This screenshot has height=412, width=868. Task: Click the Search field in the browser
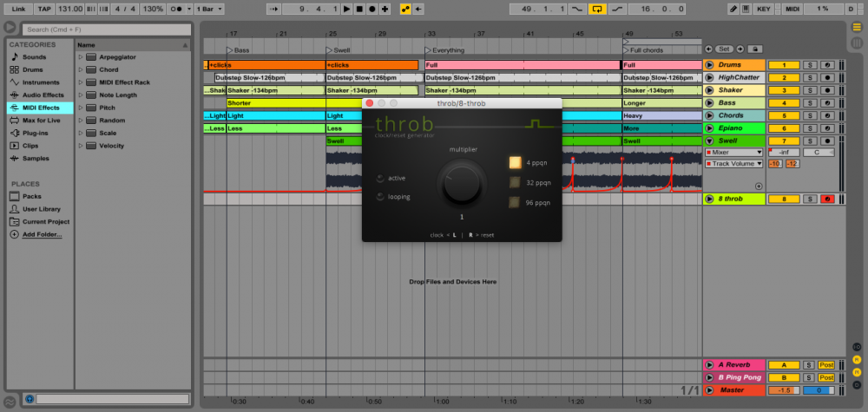click(106, 29)
